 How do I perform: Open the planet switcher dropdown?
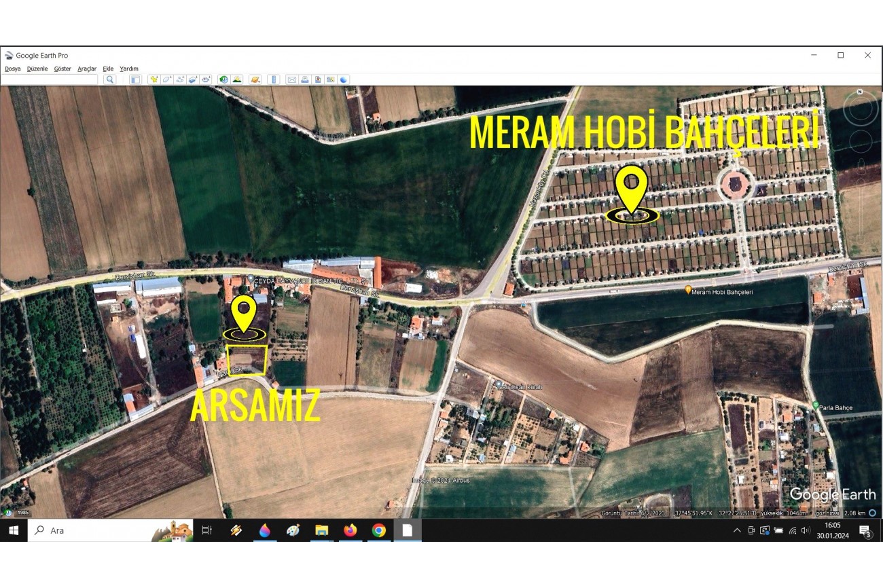(x=255, y=79)
